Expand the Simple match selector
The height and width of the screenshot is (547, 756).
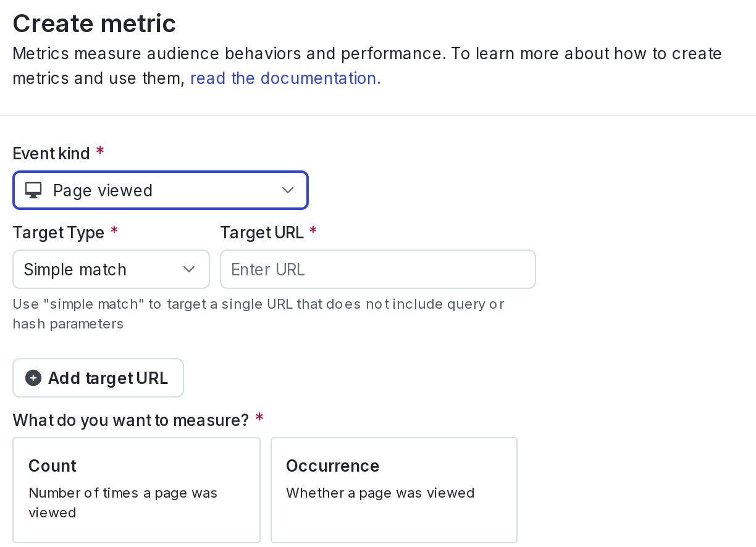click(x=111, y=269)
